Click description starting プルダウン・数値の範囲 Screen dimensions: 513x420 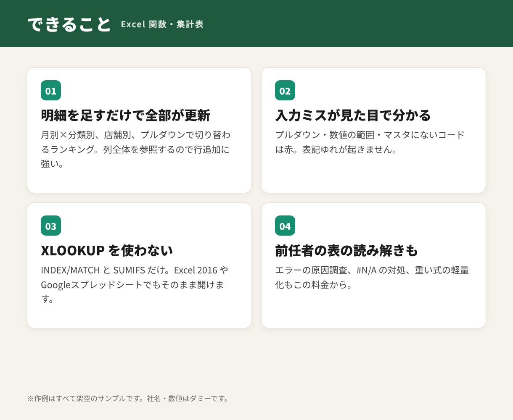click(370, 142)
